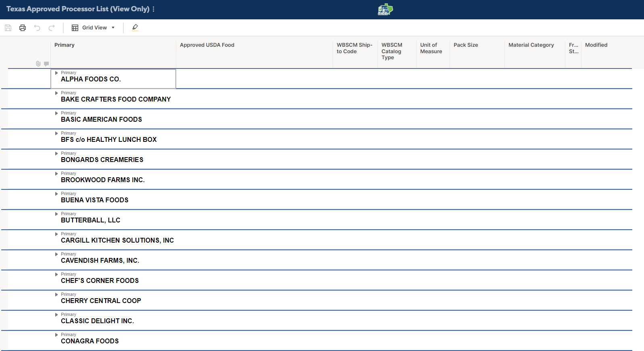Click the attachments paperclip column icon
644x351 pixels.
pos(38,64)
